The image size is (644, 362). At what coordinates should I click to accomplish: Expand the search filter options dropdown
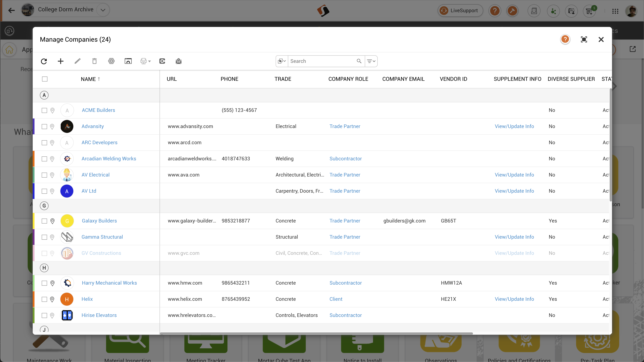pos(371,61)
